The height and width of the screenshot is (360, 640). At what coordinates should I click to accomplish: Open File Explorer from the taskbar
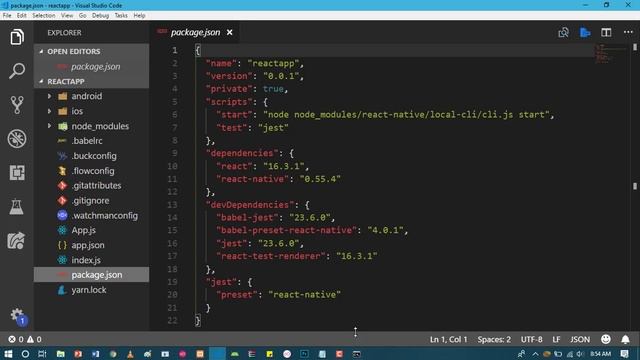pyautogui.click(x=60, y=354)
